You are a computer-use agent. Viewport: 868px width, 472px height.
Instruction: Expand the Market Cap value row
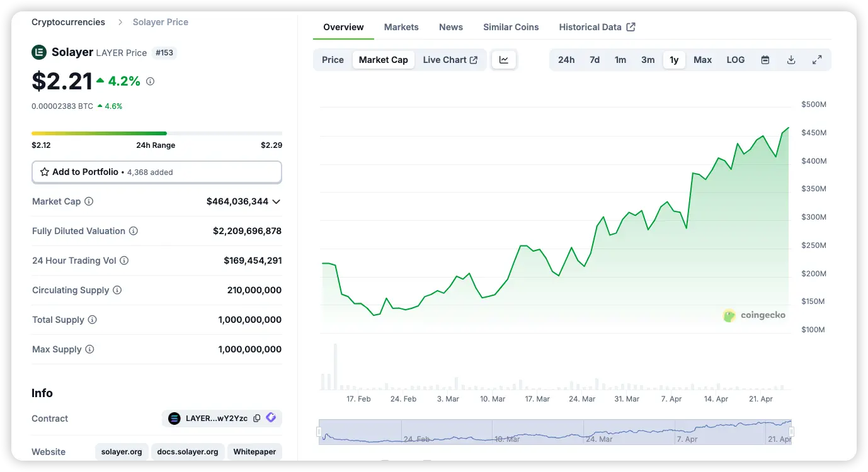click(276, 201)
